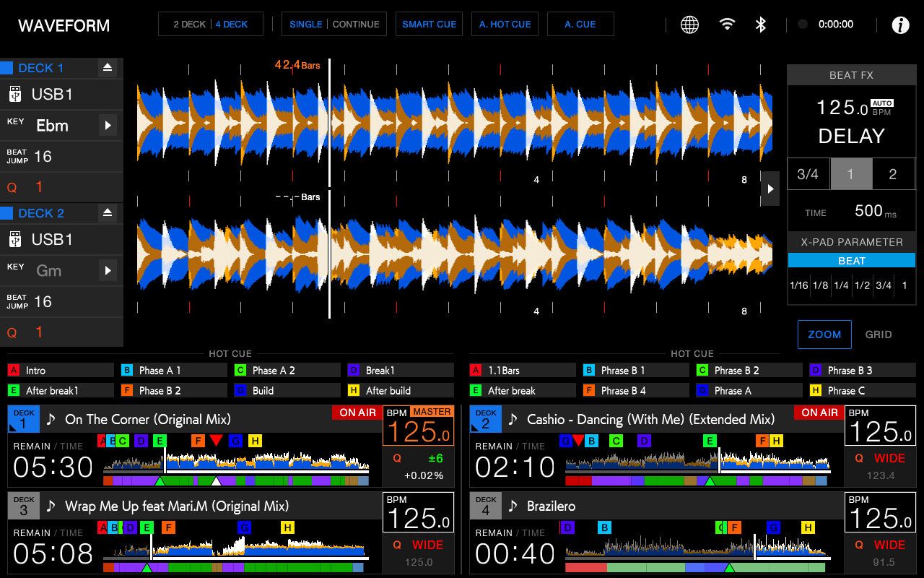Switch to GRID adjustment mode
This screenshot has height=578, width=924.
tap(879, 335)
